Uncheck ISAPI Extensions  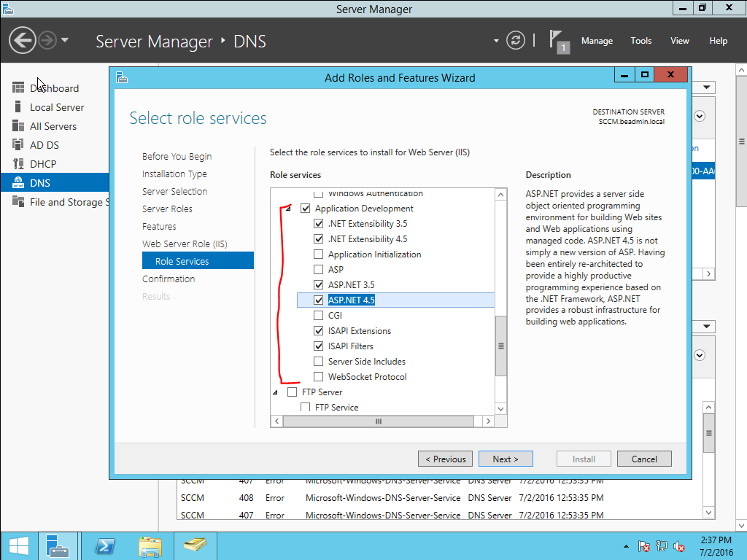[318, 330]
